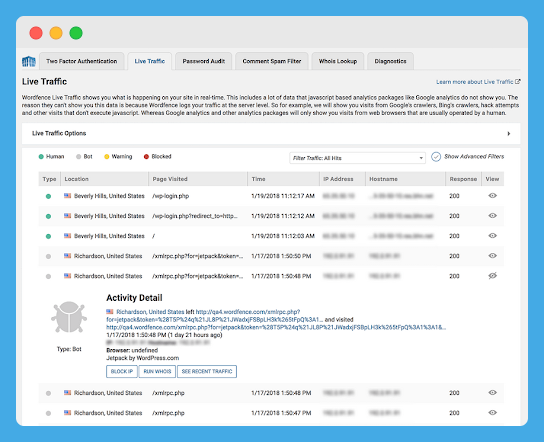This screenshot has height=442, width=544.
Task: Click the View column header
Action: pos(493,179)
